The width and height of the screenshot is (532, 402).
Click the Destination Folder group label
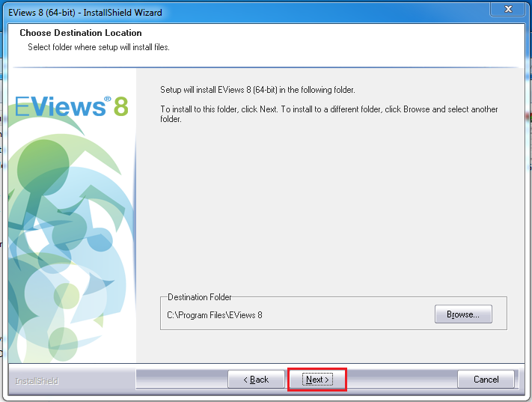(x=200, y=297)
